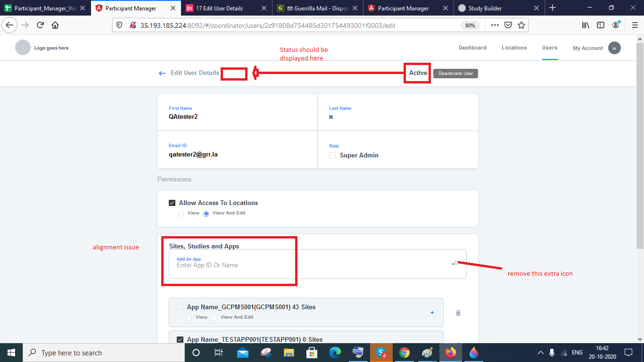
Task: Click the tracking protection shield icon
Action: [119, 25]
